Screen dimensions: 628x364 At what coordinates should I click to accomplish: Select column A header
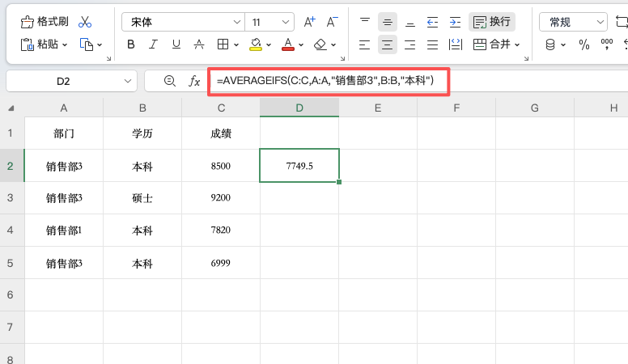click(64, 108)
